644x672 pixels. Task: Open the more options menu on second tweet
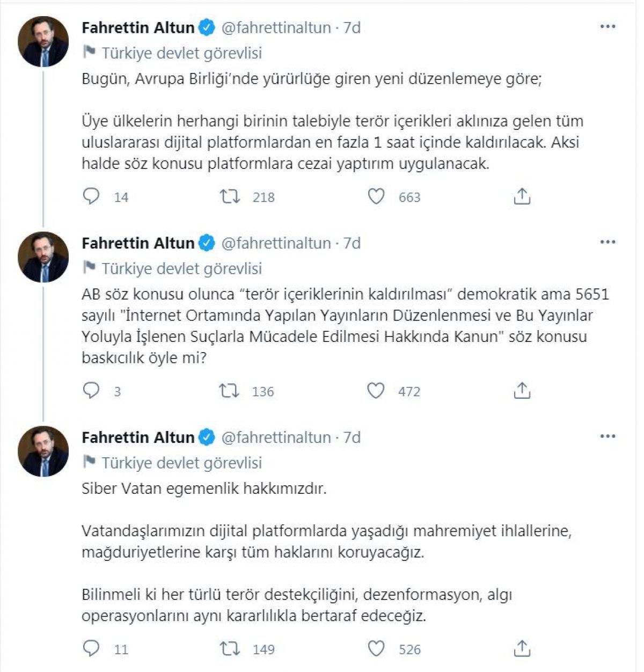coord(608,243)
